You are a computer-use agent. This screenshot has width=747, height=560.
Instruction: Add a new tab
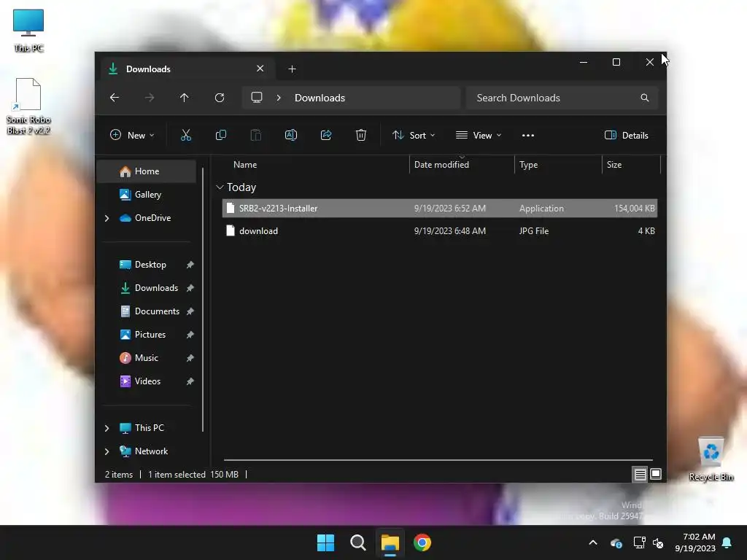pyautogui.click(x=292, y=69)
